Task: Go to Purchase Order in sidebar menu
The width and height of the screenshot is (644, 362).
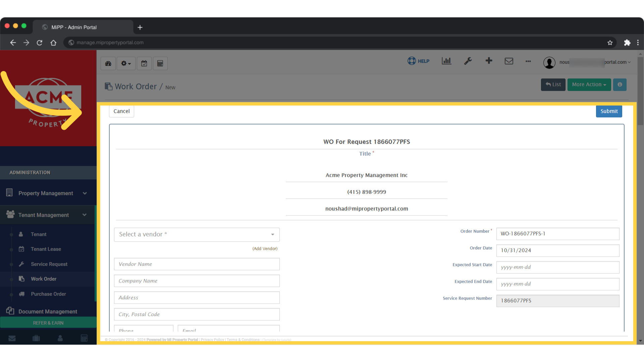Action: (48, 294)
